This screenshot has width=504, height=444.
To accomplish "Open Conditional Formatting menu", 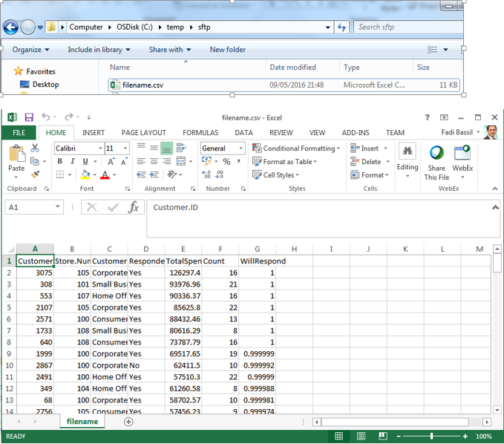I will pos(296,148).
